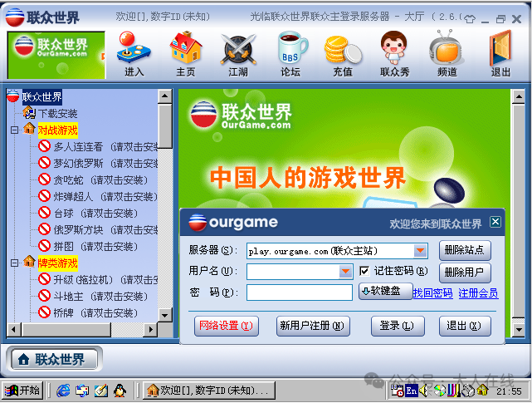The width and height of the screenshot is (532, 403).
Task: Open the 论坛 BBS mug icon
Action: (290, 54)
